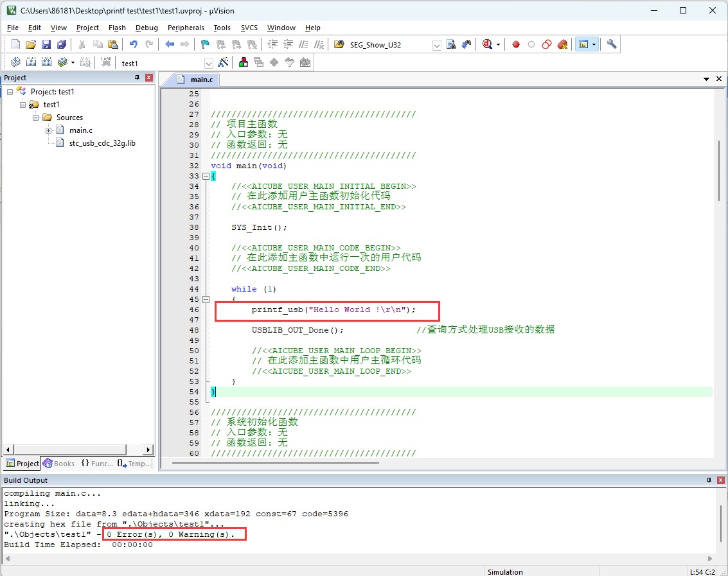The image size is (728, 576).
Task: Insert a bookmark with the flag icon
Action: [x=205, y=44]
